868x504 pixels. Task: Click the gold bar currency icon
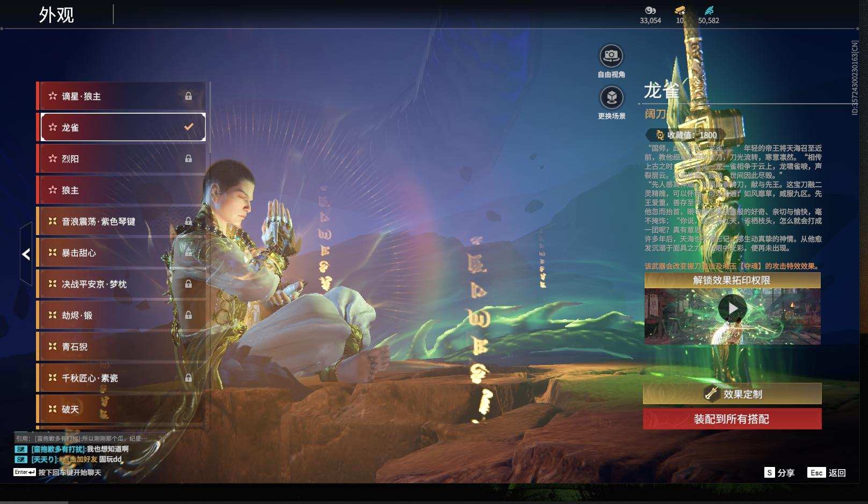point(680,10)
